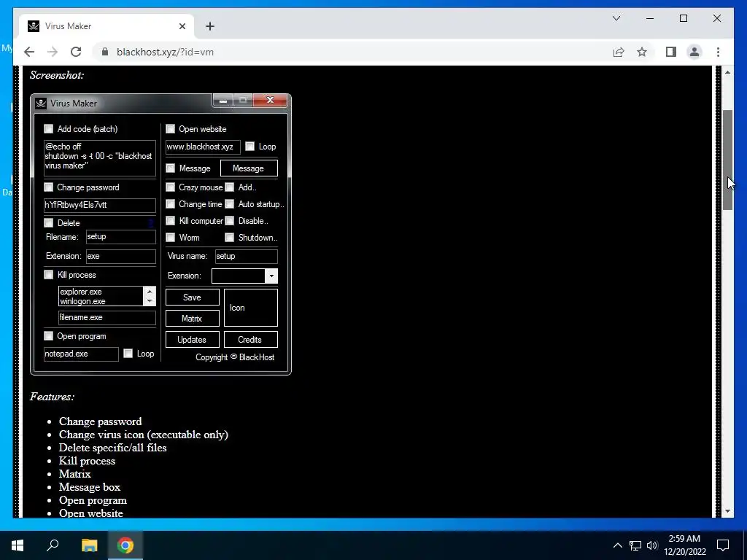Open the Chrome side panel
The height and width of the screenshot is (560, 747).
point(671,52)
